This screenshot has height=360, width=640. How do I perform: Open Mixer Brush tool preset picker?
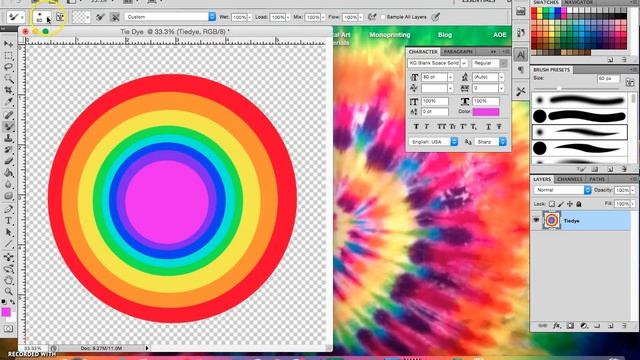[x=16, y=17]
